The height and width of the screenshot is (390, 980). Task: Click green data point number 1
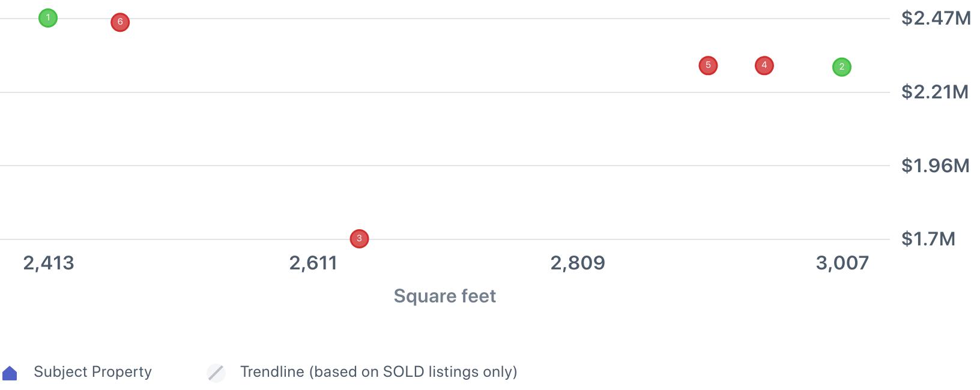[x=48, y=18]
